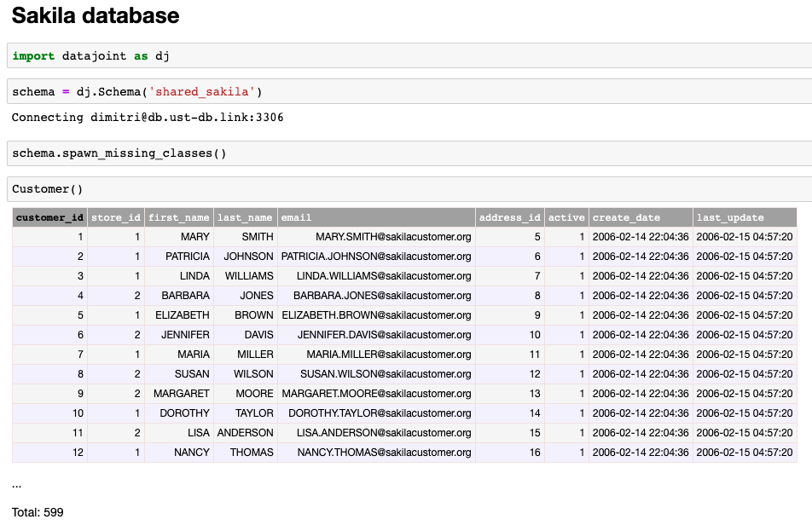Select NANCY.THOMAS@sakilacustomer.org email cell
Screen dimensions: 812x525
(376, 453)
